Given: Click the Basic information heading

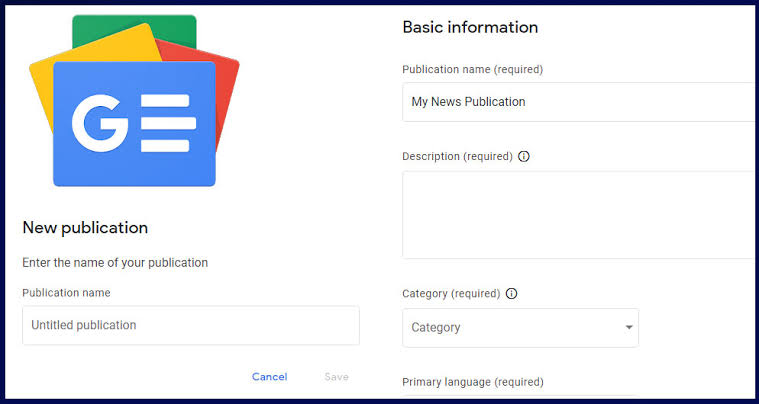Looking at the screenshot, I should [x=470, y=27].
